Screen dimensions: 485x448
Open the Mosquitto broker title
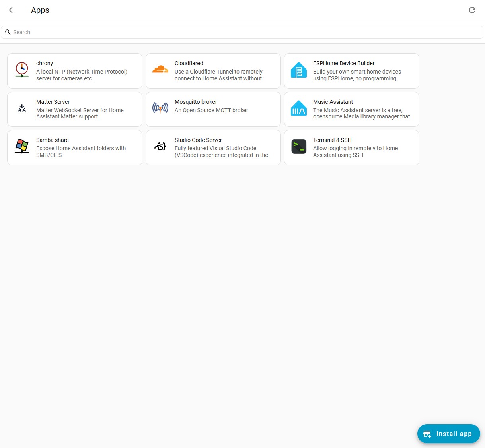click(196, 102)
